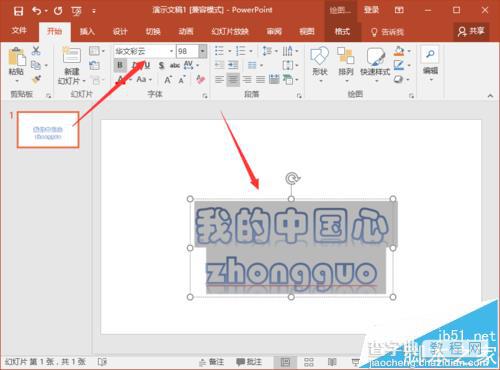The width and height of the screenshot is (500, 370).
Task: Toggle strikethrough abc button
Action: (x=175, y=65)
